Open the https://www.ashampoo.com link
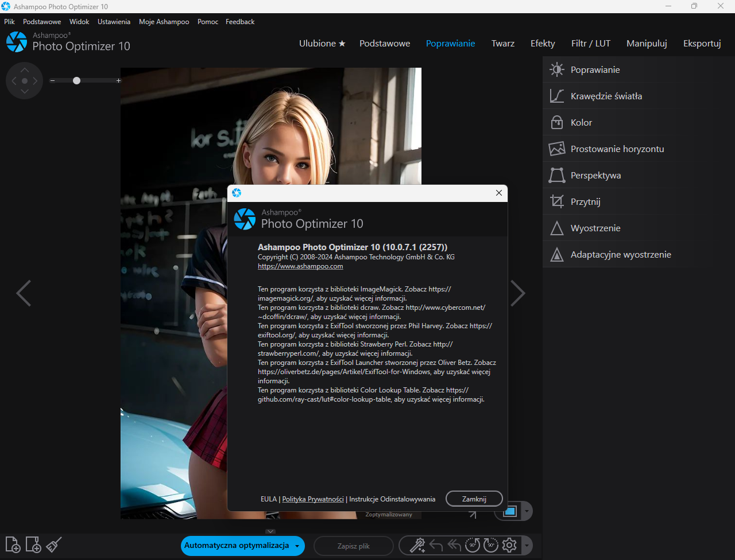The width and height of the screenshot is (735, 560). point(300,266)
